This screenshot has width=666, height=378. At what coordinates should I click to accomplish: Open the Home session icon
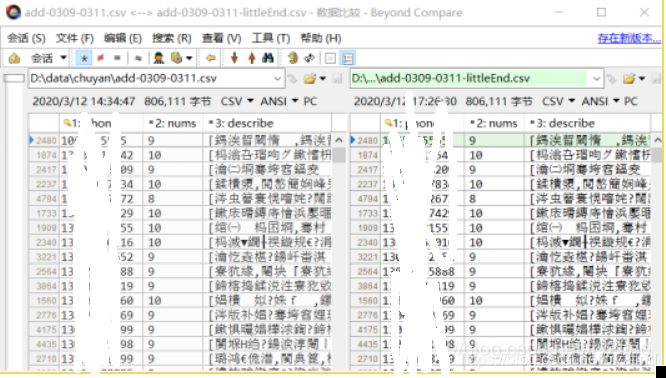click(14, 58)
